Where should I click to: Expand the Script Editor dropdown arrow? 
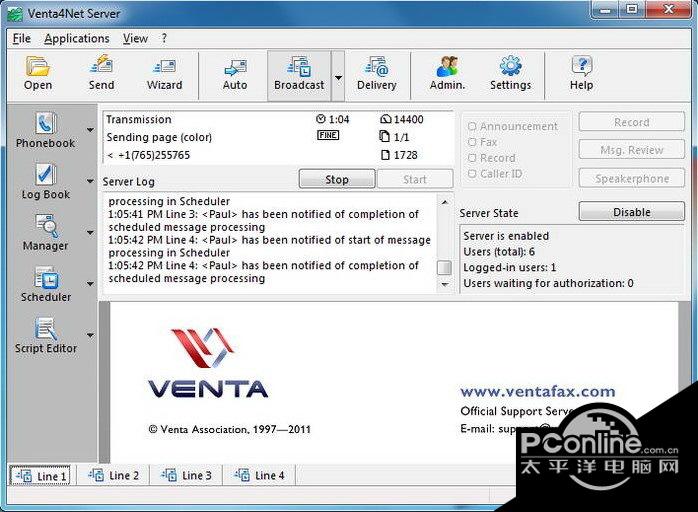tap(90, 335)
